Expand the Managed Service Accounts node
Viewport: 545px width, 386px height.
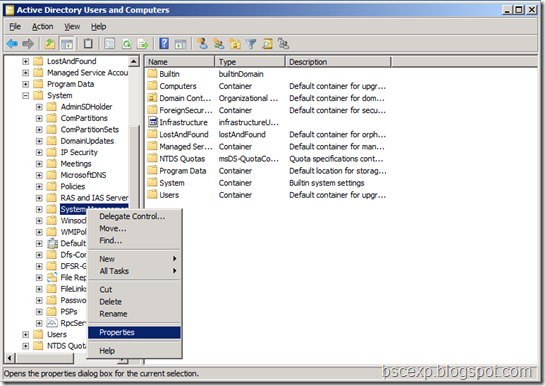[25, 73]
